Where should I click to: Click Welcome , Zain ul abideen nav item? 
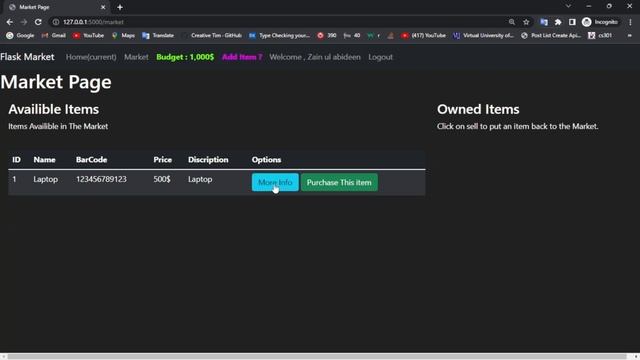(315, 57)
